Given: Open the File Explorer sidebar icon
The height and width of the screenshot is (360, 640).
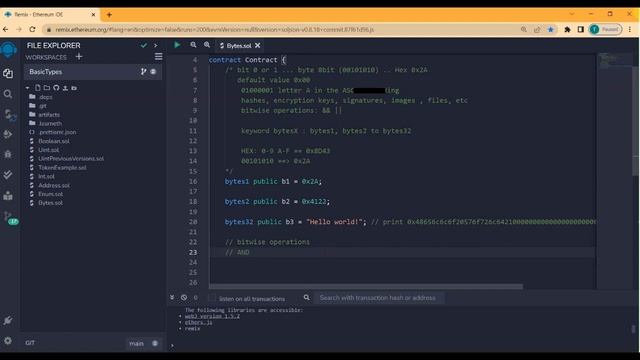Looking at the screenshot, I should click(x=8, y=73).
